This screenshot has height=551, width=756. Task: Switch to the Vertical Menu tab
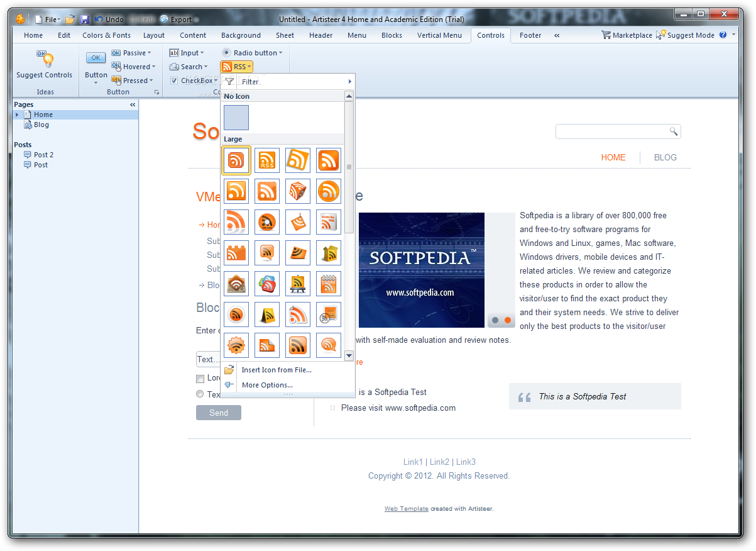coord(439,35)
